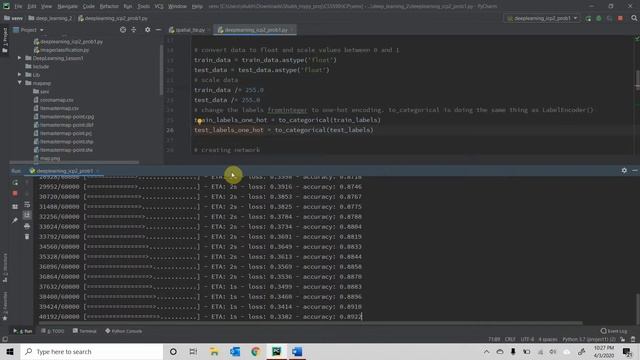Toggle the Project side tab
Image resolution: width=640 pixels, height=360 pixels.
point(5,40)
